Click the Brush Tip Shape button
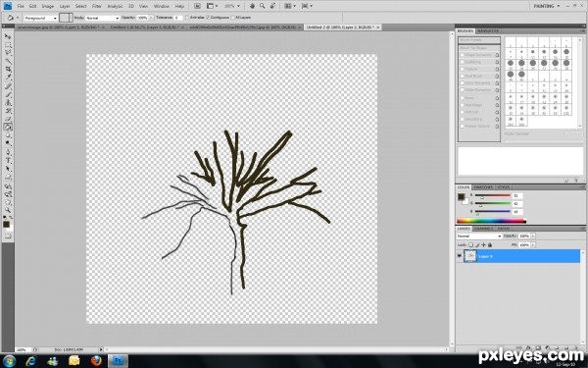Image resolution: width=588 pixels, height=368 pixels. tap(479, 48)
